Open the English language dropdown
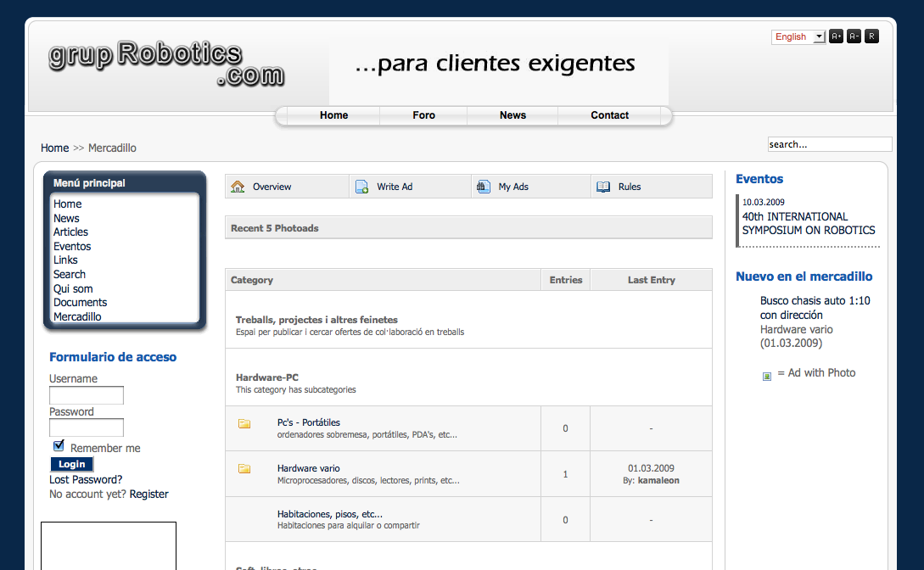924x570 pixels. tap(798, 36)
